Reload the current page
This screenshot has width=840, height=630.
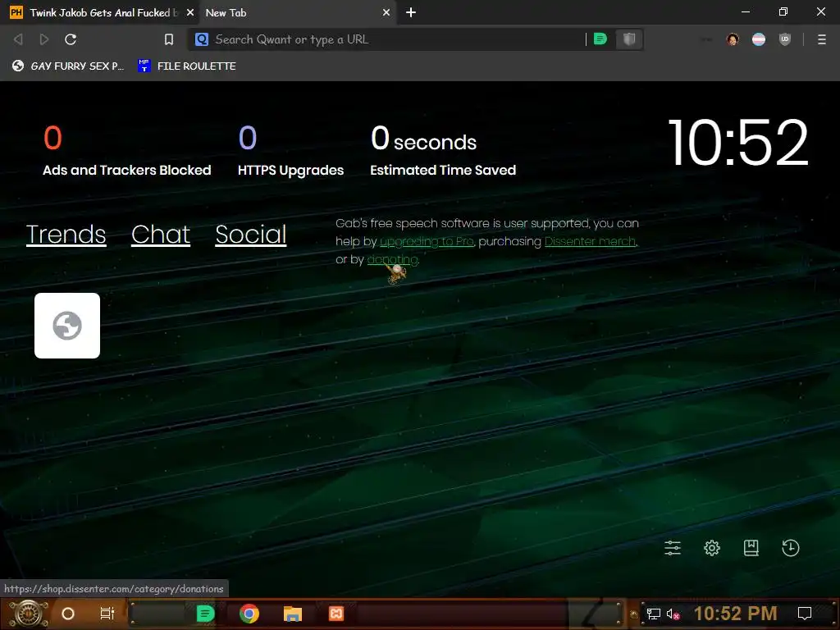tap(71, 39)
